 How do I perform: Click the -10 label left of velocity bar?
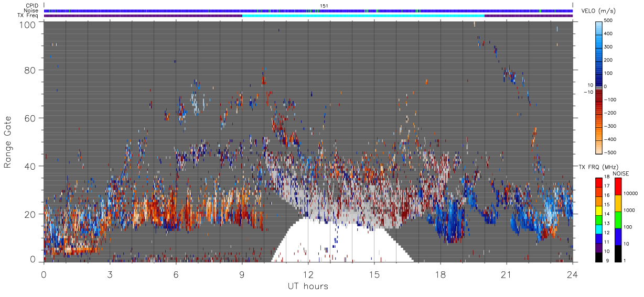tap(588, 92)
